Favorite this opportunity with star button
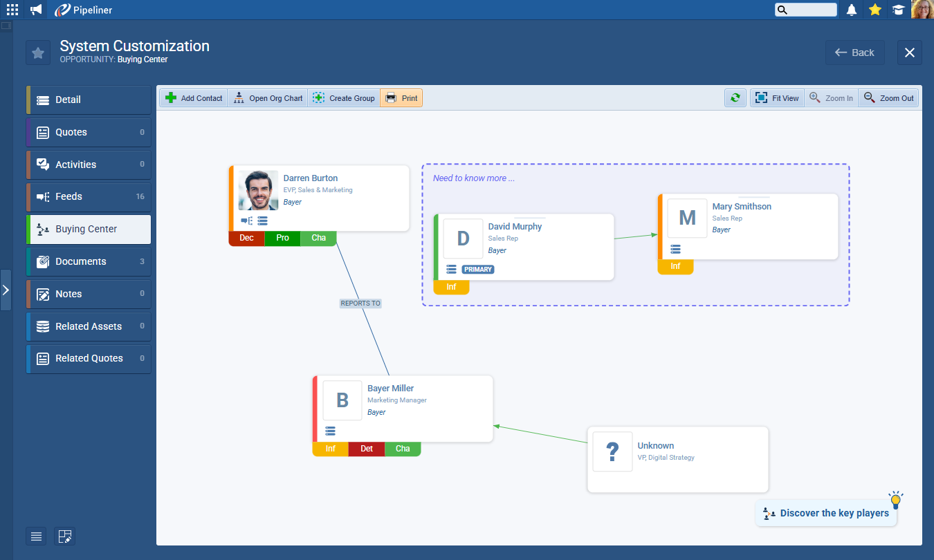Image resolution: width=934 pixels, height=560 pixels. (x=38, y=53)
